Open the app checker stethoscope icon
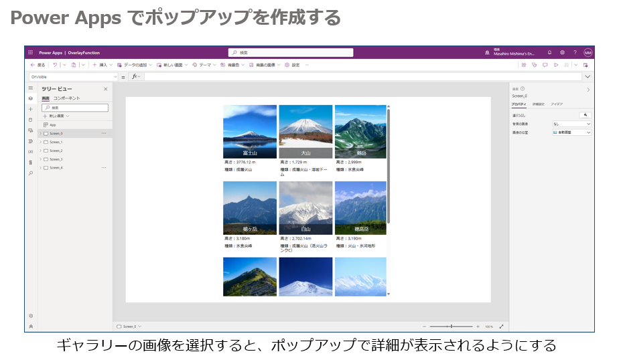The image size is (617, 364). (x=535, y=65)
